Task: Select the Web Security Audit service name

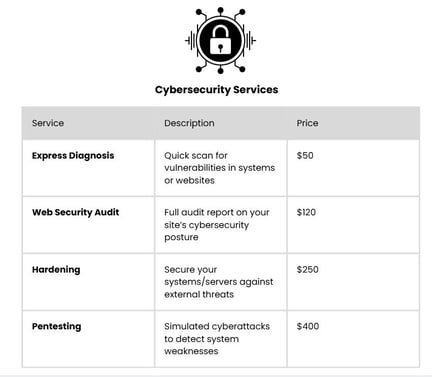Action: 76,212
